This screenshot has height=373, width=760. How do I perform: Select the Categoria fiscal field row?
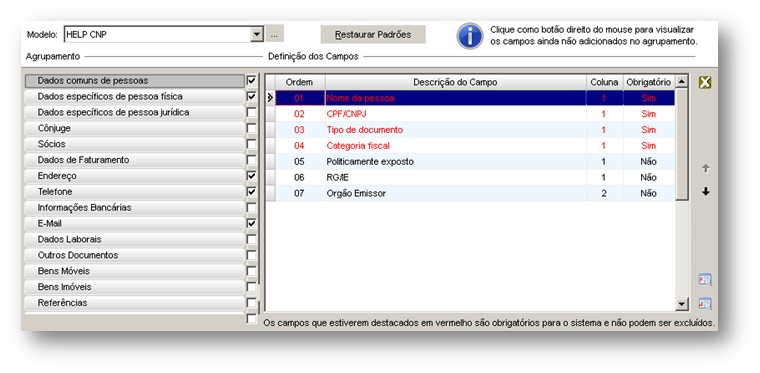coord(475,146)
